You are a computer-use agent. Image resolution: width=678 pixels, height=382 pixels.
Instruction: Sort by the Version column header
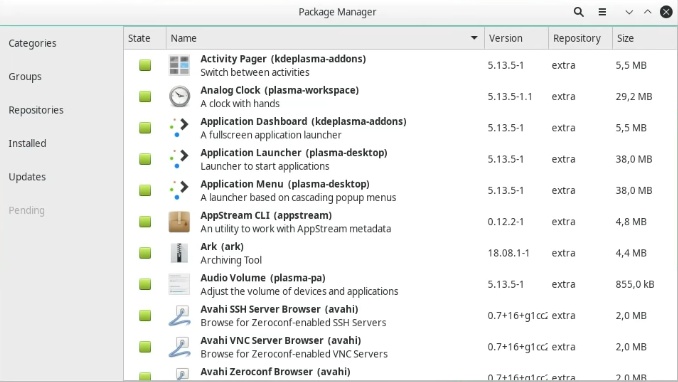click(x=516, y=38)
